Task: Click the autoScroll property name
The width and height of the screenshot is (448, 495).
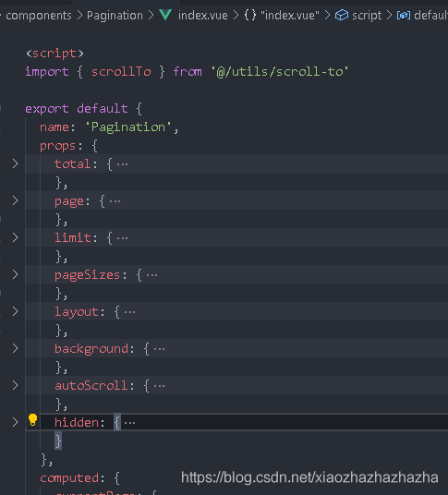Action: point(91,386)
